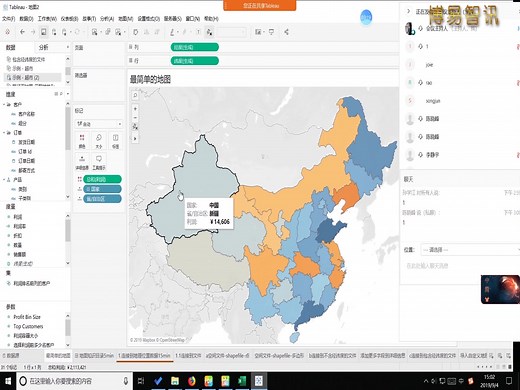Collapse the customer dimension folder
Viewport: 520px width, 390px height.
4,105
